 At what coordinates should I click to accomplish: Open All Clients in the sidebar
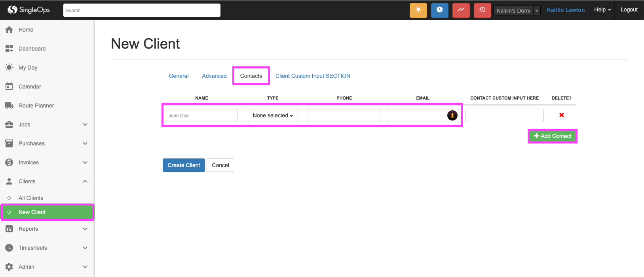(x=31, y=198)
